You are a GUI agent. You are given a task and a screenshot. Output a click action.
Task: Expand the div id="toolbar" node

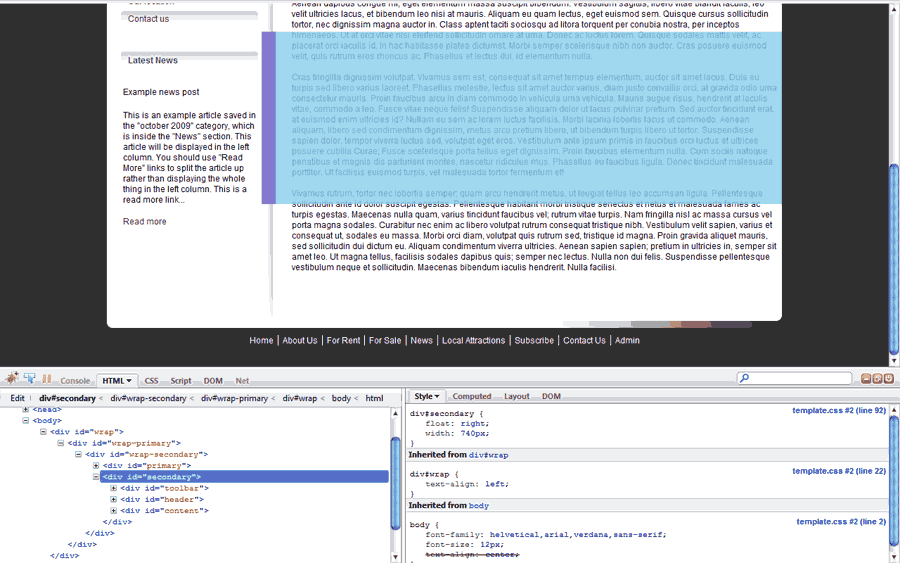click(x=114, y=488)
